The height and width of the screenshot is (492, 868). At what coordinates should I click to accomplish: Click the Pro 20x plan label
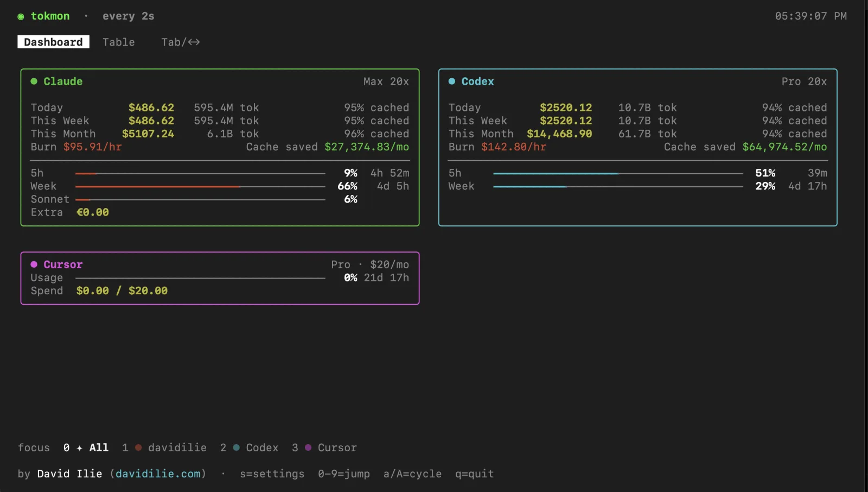[804, 81]
